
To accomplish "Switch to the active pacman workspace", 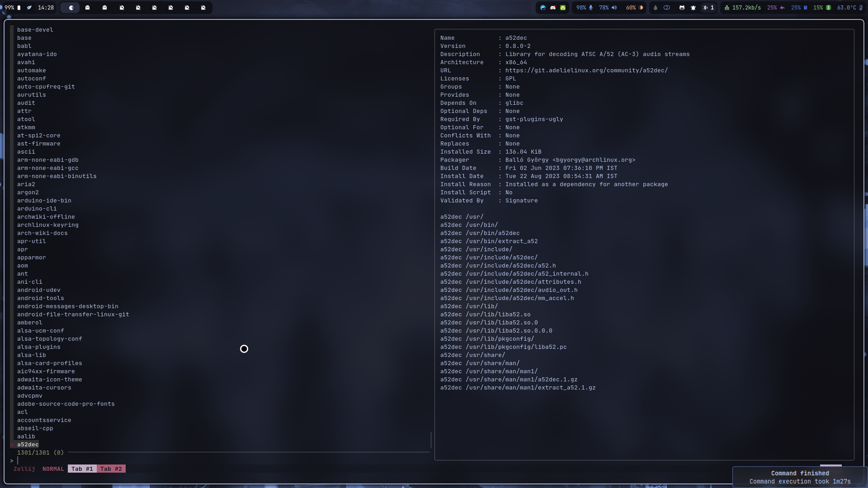I will [x=71, y=8].
